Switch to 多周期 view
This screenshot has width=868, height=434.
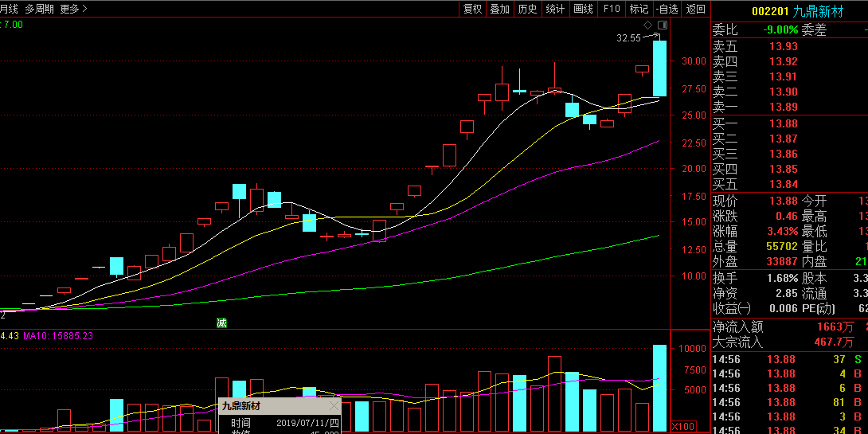[x=39, y=9]
